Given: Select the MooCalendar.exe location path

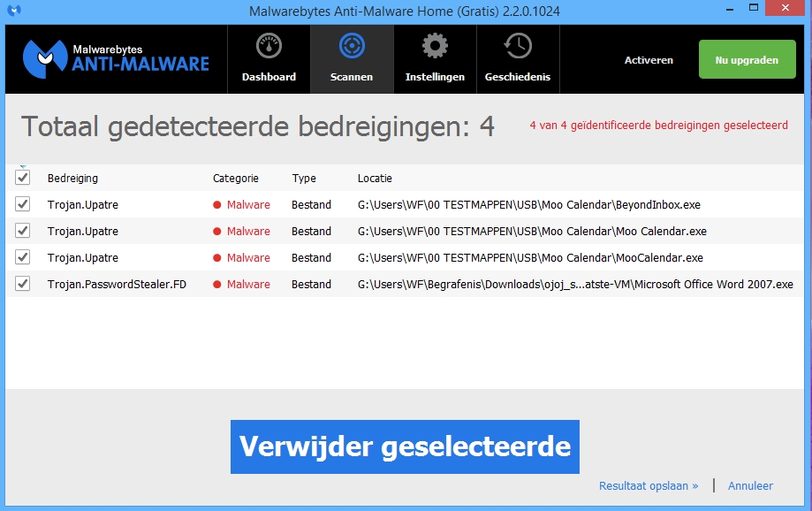Looking at the screenshot, I should [x=530, y=257].
